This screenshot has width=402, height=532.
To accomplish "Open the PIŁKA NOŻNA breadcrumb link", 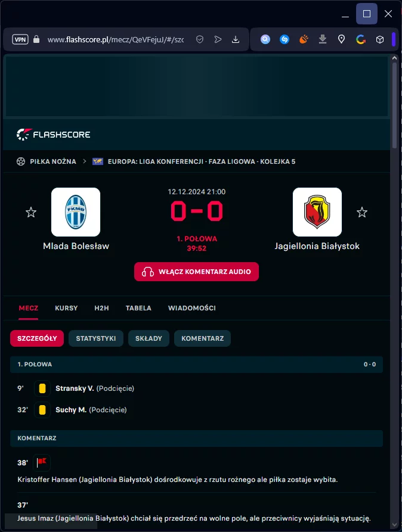I will coord(52,161).
